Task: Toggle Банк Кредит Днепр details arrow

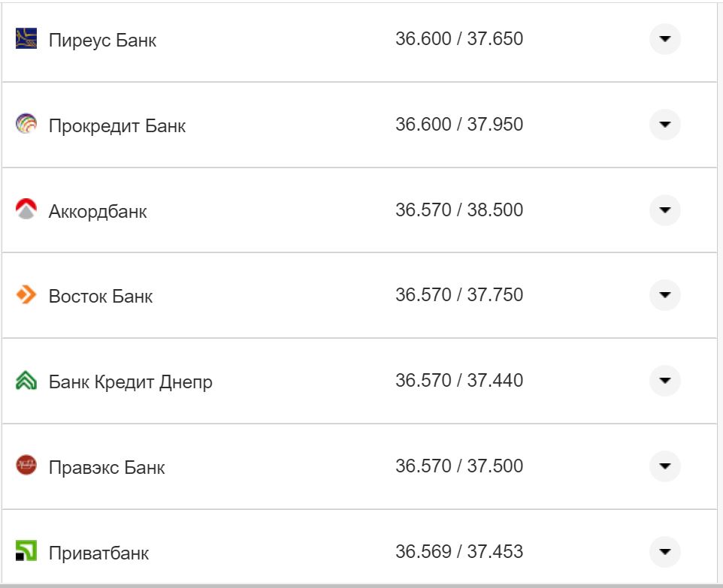Action: coord(664,381)
